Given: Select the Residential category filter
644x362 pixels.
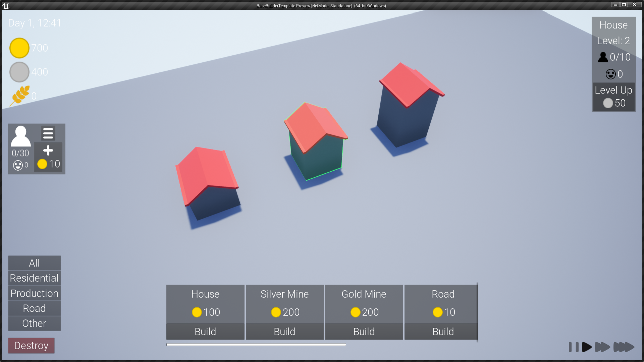Looking at the screenshot, I should point(34,278).
